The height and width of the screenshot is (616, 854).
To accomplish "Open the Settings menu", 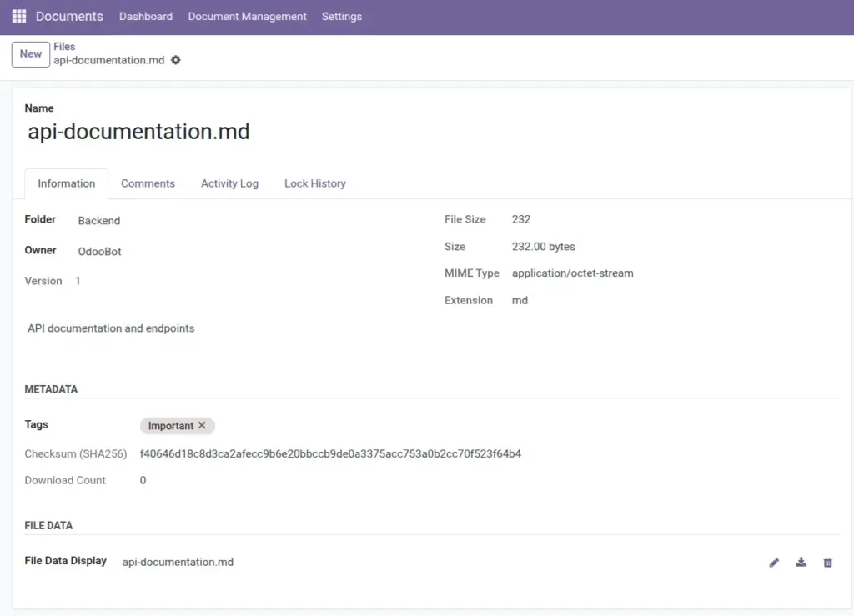I will coord(341,17).
